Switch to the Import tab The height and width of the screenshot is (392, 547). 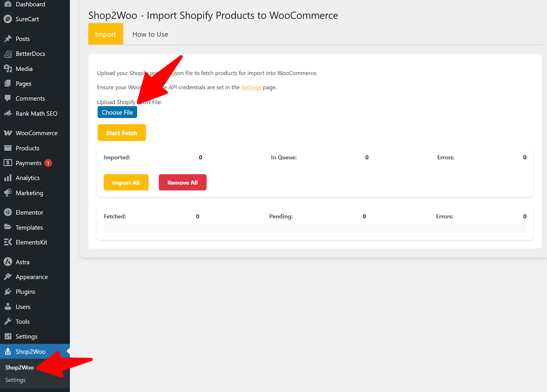point(106,34)
